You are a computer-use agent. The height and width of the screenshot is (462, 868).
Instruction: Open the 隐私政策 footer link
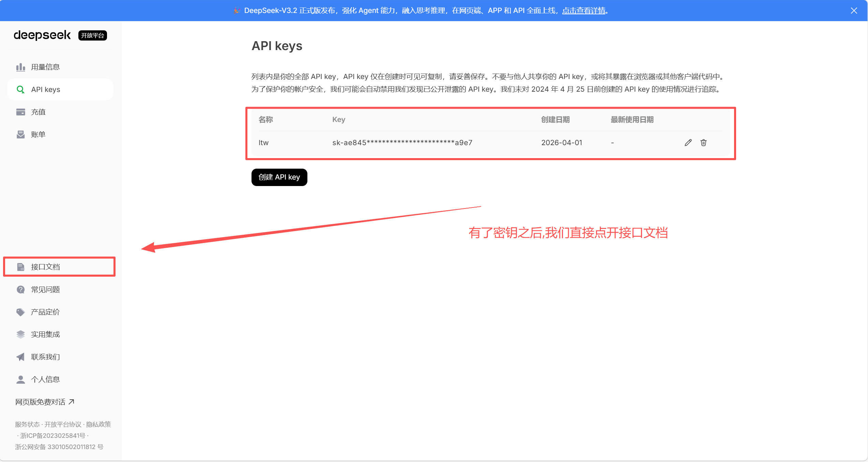point(98,425)
